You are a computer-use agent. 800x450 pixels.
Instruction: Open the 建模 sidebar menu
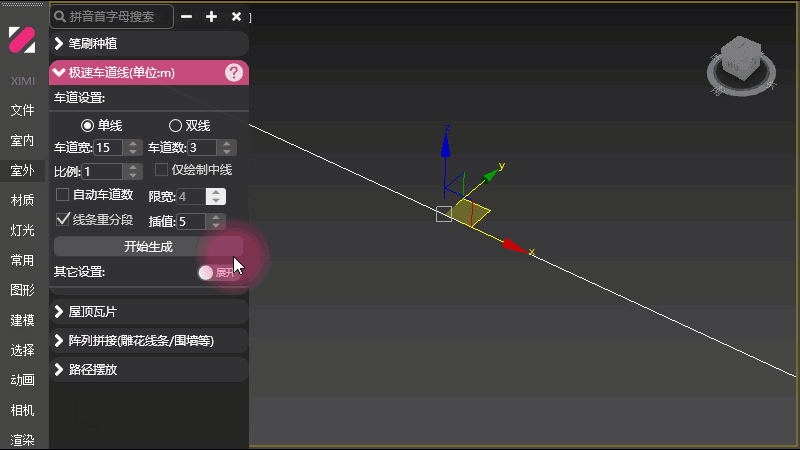[x=22, y=320]
